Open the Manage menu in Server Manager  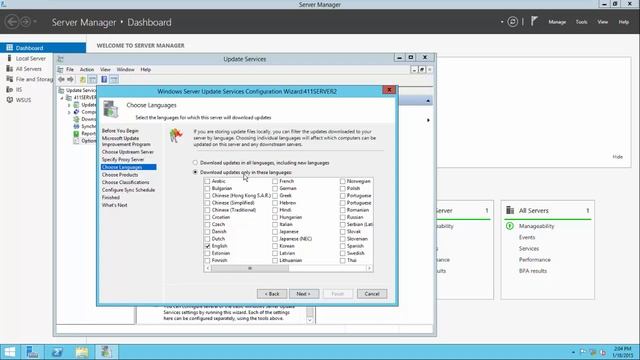click(557, 22)
